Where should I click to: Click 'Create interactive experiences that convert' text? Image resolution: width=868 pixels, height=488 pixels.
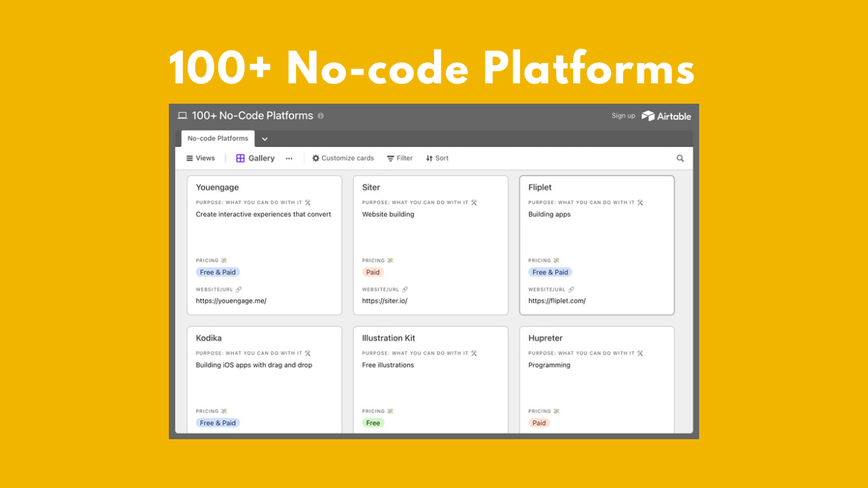[264, 214]
